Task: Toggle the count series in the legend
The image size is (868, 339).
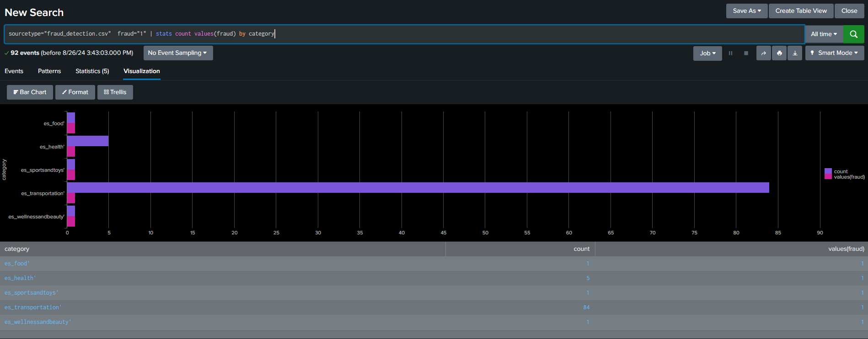Action: (840, 171)
